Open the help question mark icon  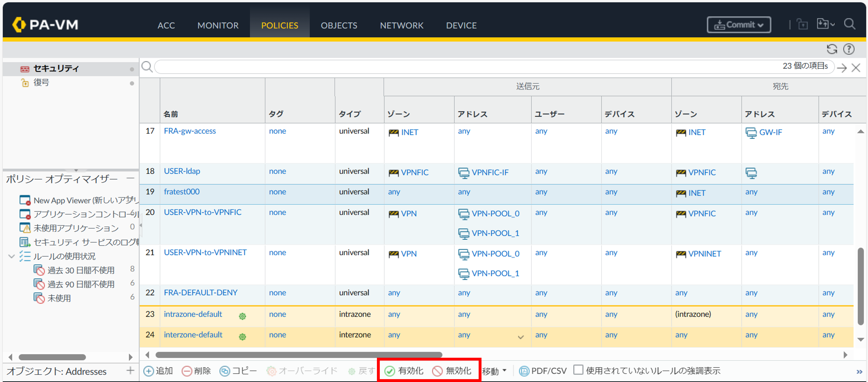point(848,49)
